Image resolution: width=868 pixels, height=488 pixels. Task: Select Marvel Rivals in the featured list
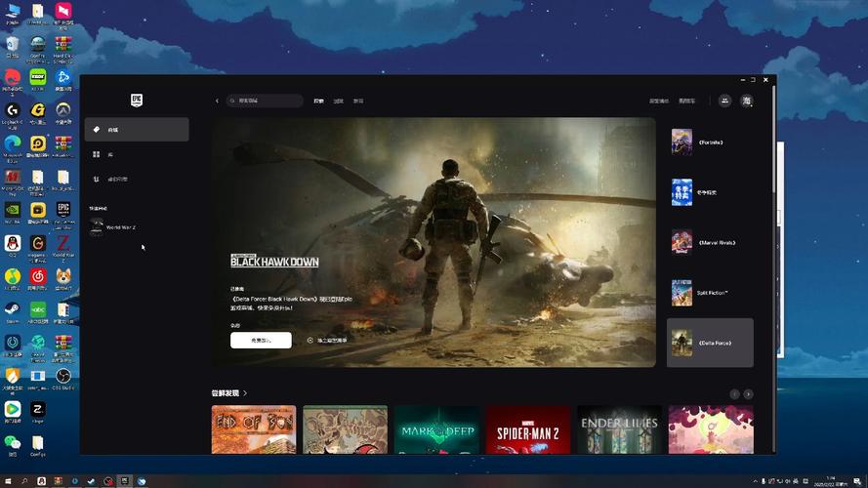(x=710, y=242)
